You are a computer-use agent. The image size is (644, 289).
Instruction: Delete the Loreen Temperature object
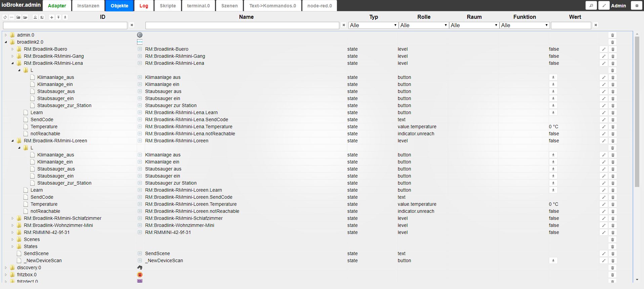point(612,204)
